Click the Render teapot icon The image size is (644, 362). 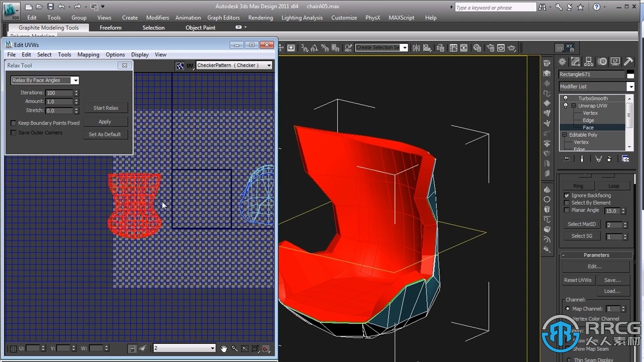(x=512, y=48)
